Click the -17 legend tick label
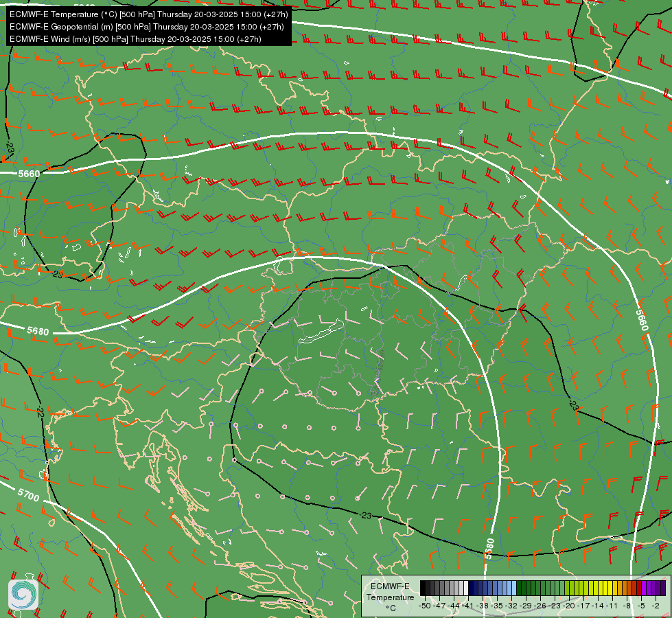 pyautogui.click(x=583, y=606)
